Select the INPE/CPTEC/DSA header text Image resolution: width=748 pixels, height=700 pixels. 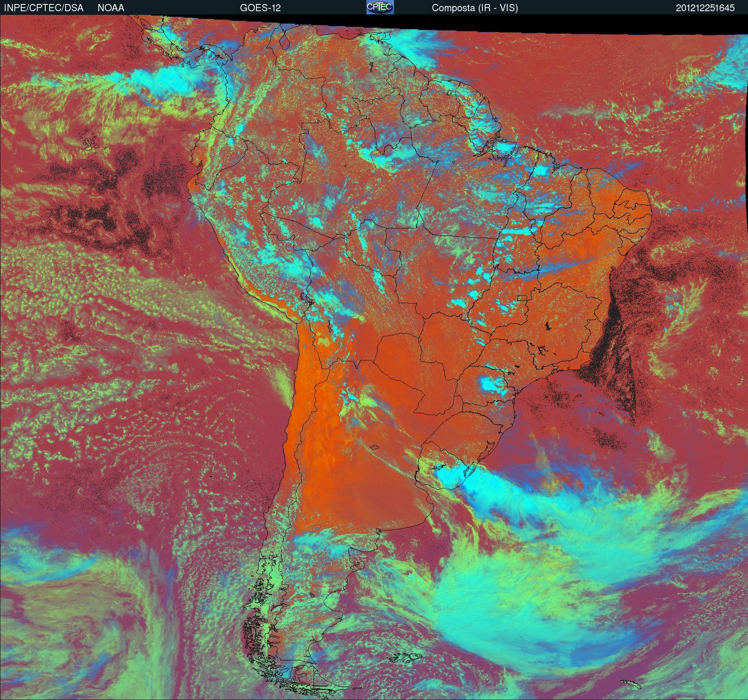[44, 8]
